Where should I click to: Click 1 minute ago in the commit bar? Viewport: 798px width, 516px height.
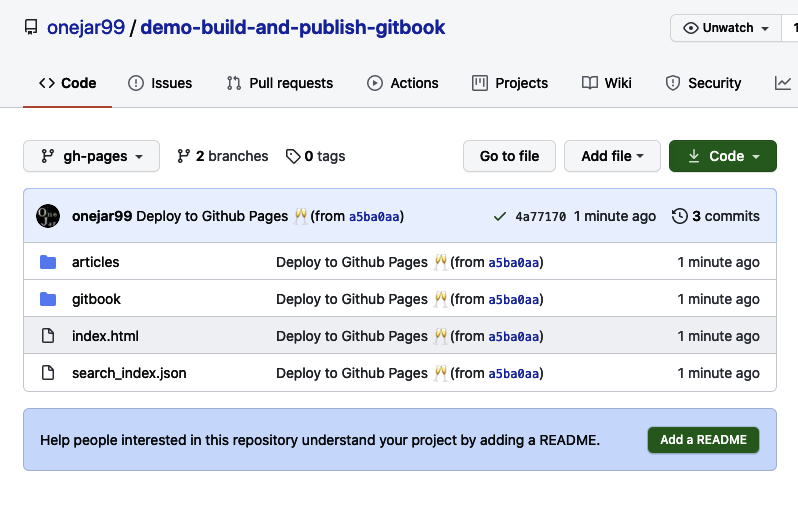[615, 216]
